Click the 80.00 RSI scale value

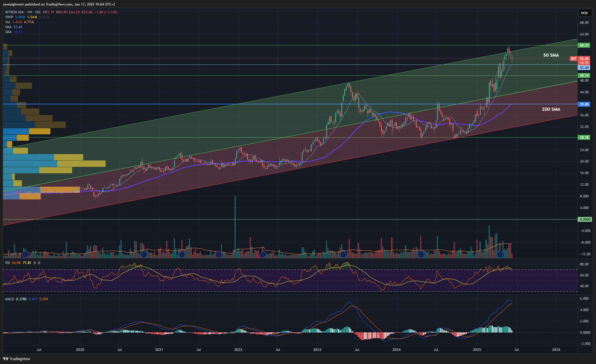(x=584, y=265)
